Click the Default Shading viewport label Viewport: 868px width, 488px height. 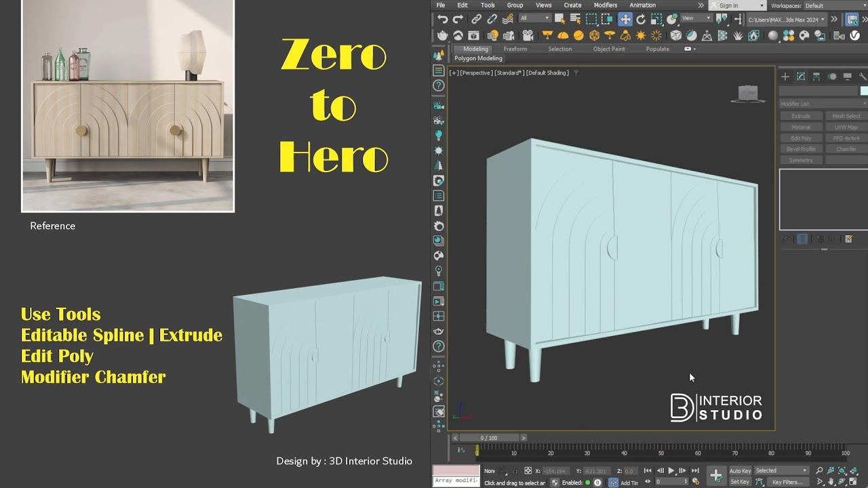tap(548, 73)
